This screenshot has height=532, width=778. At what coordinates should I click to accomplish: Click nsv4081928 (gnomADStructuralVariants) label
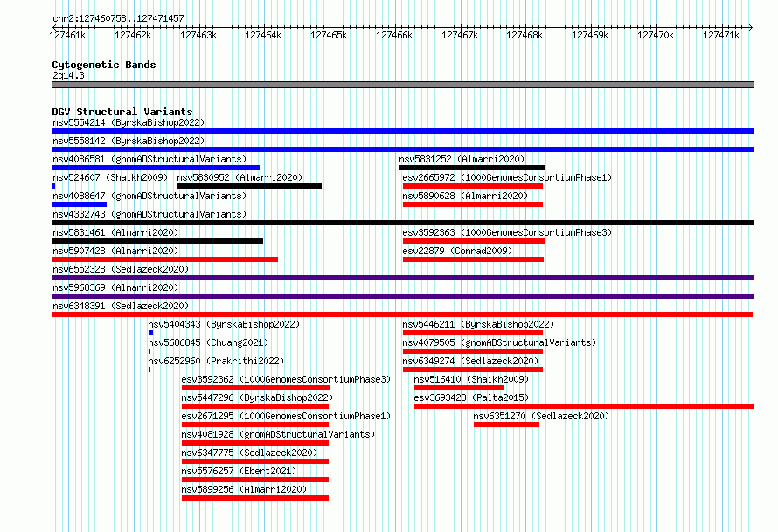click(x=278, y=434)
